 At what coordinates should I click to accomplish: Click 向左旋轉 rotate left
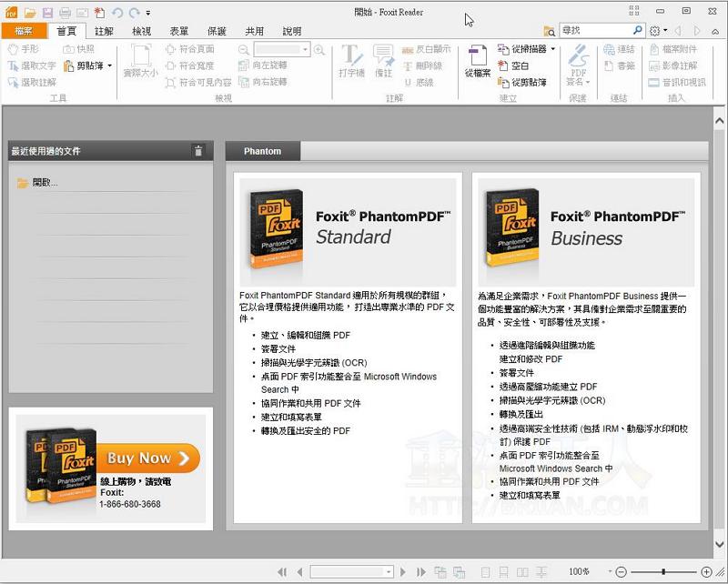(262, 65)
